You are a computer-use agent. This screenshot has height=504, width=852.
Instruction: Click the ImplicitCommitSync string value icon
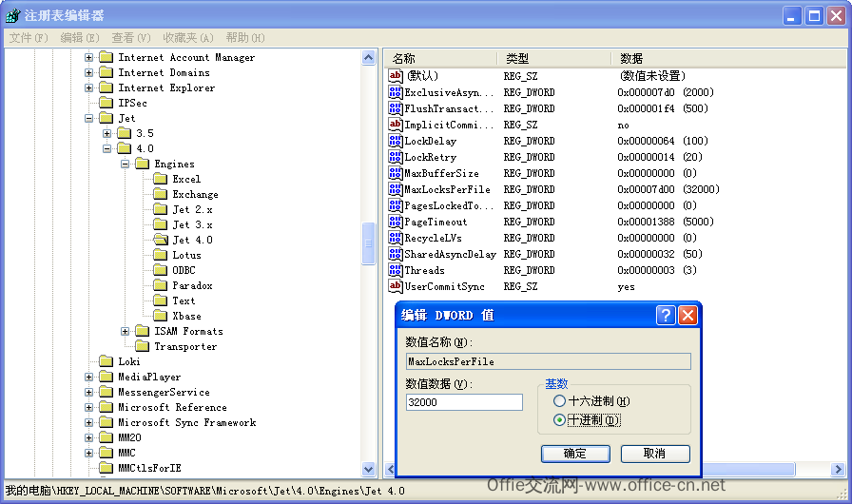point(395,125)
